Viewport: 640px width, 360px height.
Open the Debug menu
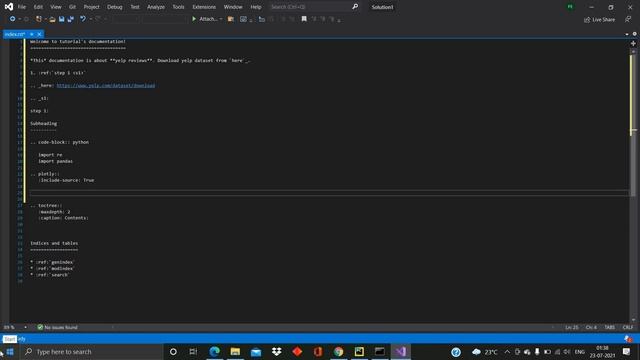click(x=115, y=7)
